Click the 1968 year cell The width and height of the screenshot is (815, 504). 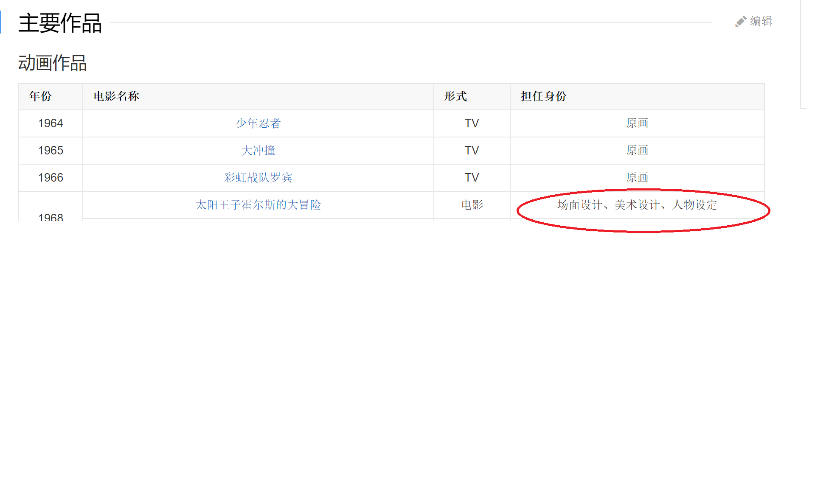click(x=51, y=217)
